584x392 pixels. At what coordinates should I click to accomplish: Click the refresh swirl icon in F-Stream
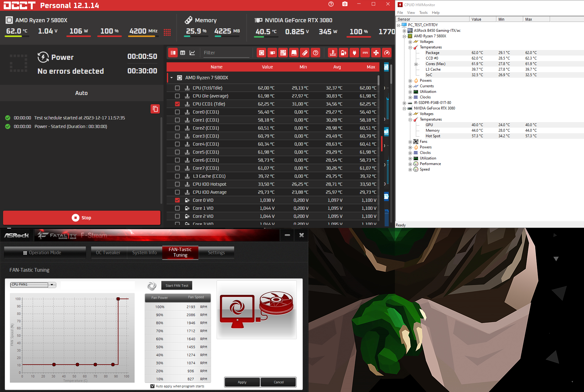click(152, 286)
